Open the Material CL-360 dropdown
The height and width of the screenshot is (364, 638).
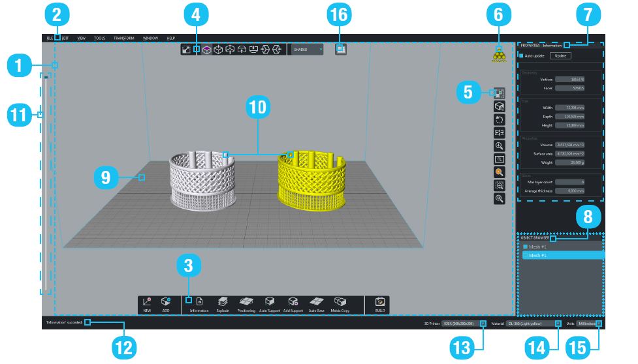pyautogui.click(x=534, y=323)
